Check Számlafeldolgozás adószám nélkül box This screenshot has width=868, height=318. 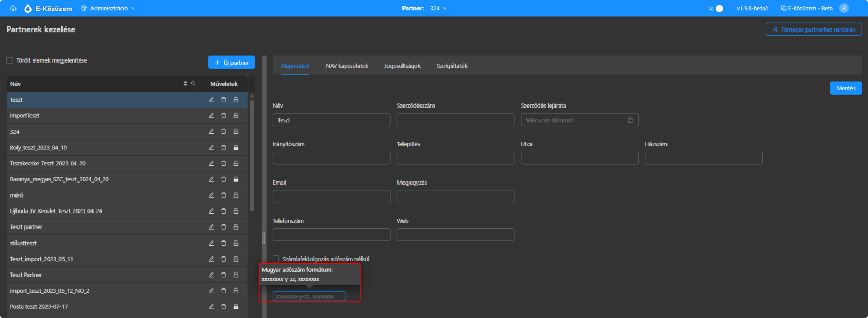276,259
